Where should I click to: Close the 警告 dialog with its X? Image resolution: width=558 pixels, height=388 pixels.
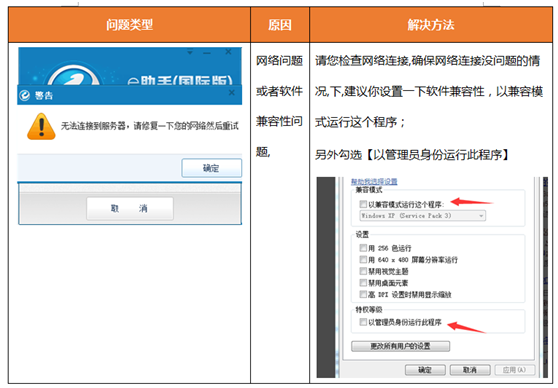tap(232, 93)
